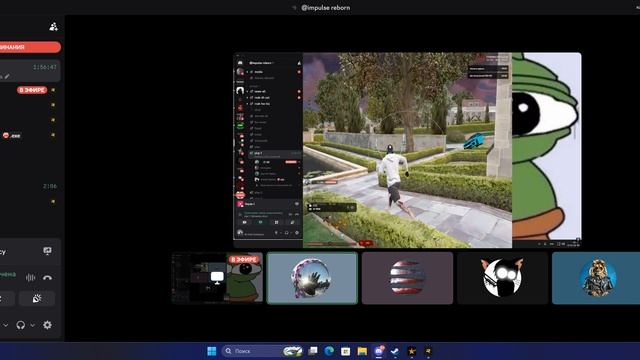Open the soundboard party-popper button
640x360 pixels.
[x=37, y=299]
